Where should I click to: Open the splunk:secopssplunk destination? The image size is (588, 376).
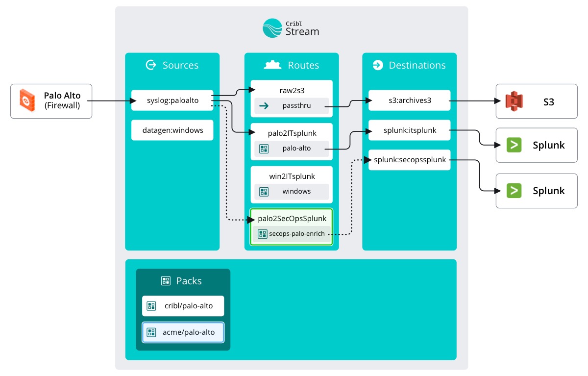click(x=409, y=160)
